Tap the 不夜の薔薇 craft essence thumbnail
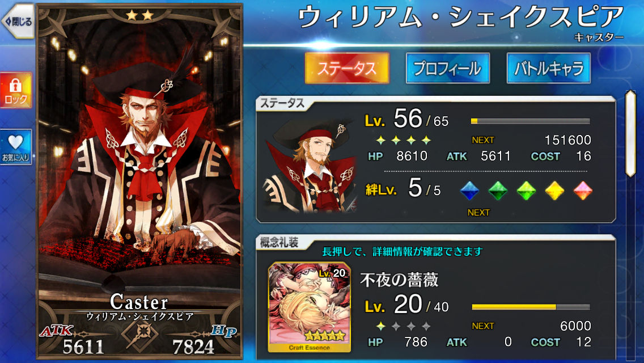The width and height of the screenshot is (644, 363). click(310, 307)
